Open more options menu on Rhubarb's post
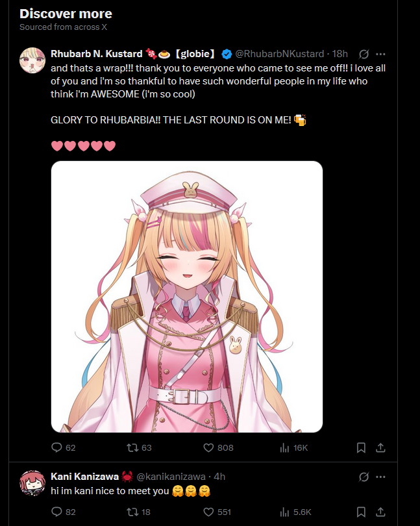The width and height of the screenshot is (420, 526). (380, 54)
